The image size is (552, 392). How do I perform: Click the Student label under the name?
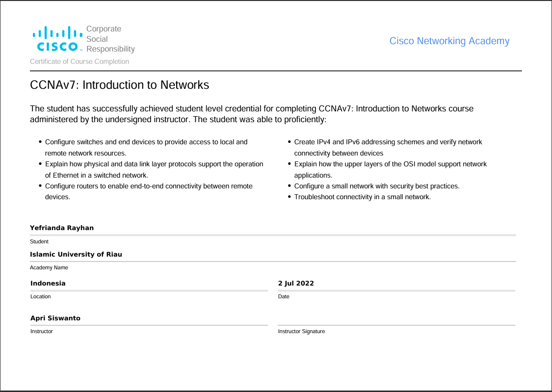click(39, 242)
